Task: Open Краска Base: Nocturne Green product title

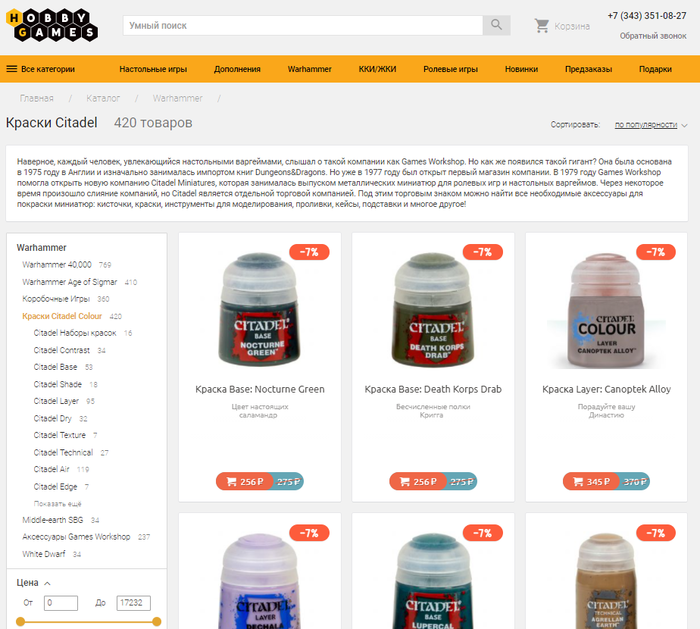Action: click(260, 389)
